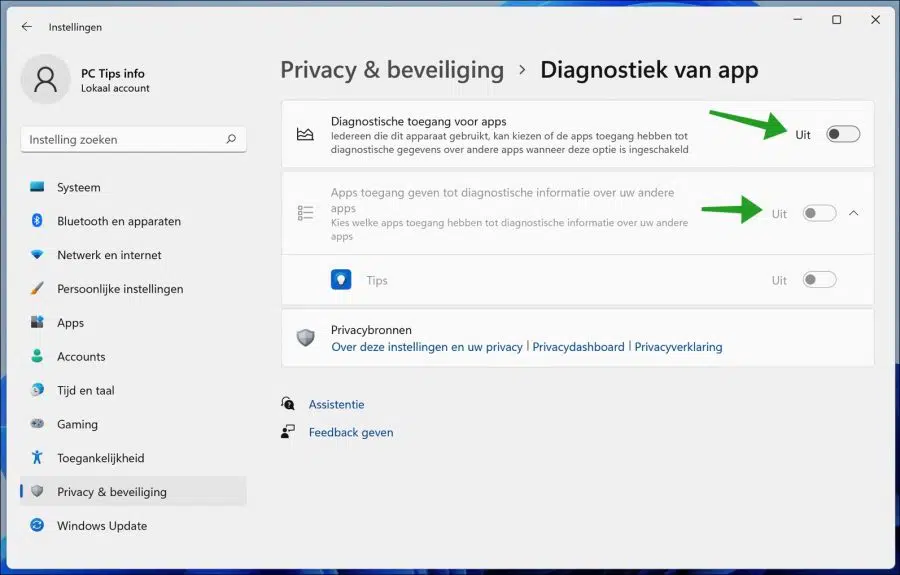Click the Assistentie link
This screenshot has width=900, height=575.
(336, 404)
